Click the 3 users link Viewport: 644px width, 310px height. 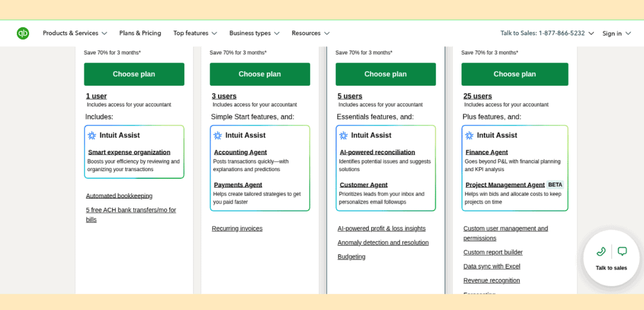224,96
